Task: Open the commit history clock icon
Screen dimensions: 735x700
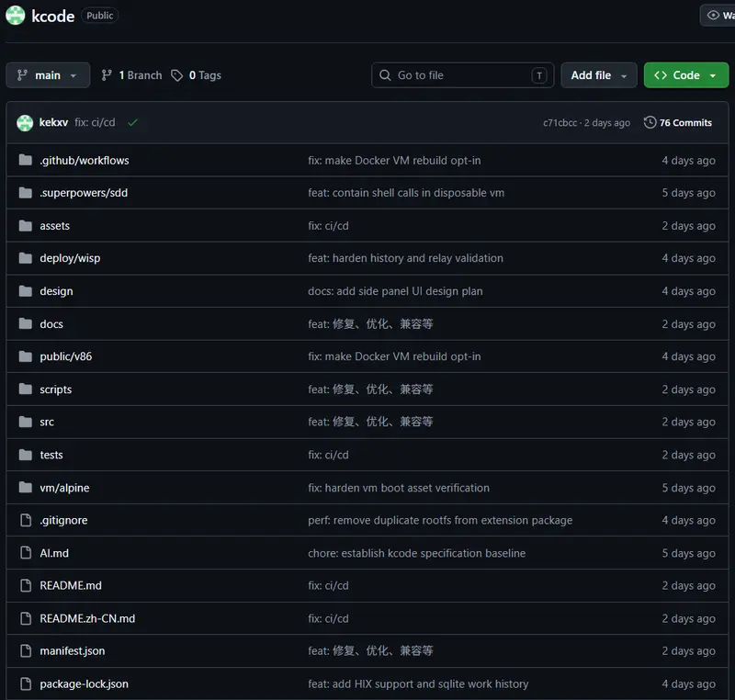Action: point(650,122)
